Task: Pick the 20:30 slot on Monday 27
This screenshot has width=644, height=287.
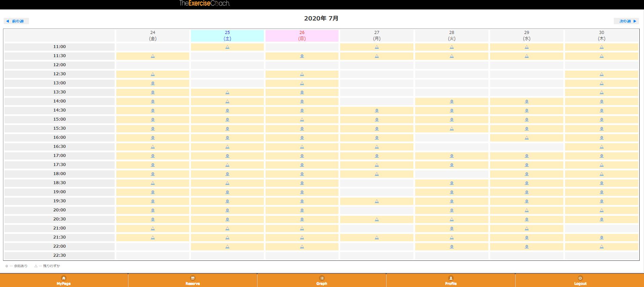Action: pos(377,219)
